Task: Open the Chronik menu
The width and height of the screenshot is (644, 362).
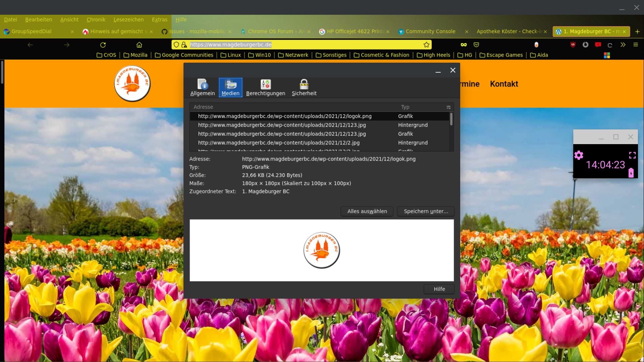Action: [x=96, y=19]
